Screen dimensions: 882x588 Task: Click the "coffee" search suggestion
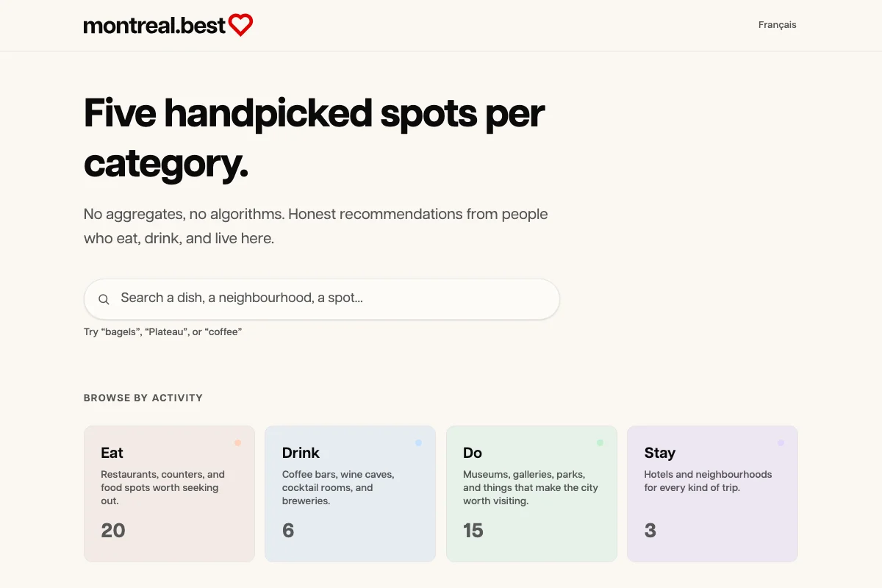(224, 331)
